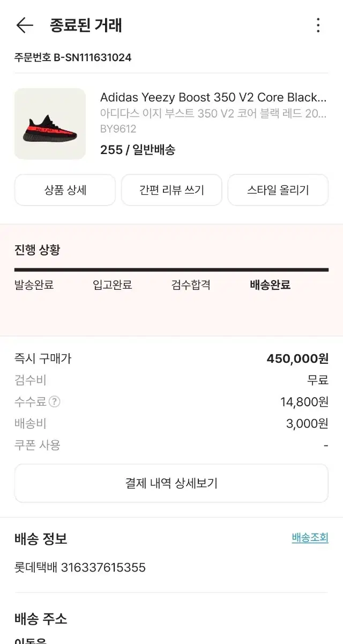
Task: Open the three-dot more options menu
Action: pyautogui.click(x=318, y=25)
